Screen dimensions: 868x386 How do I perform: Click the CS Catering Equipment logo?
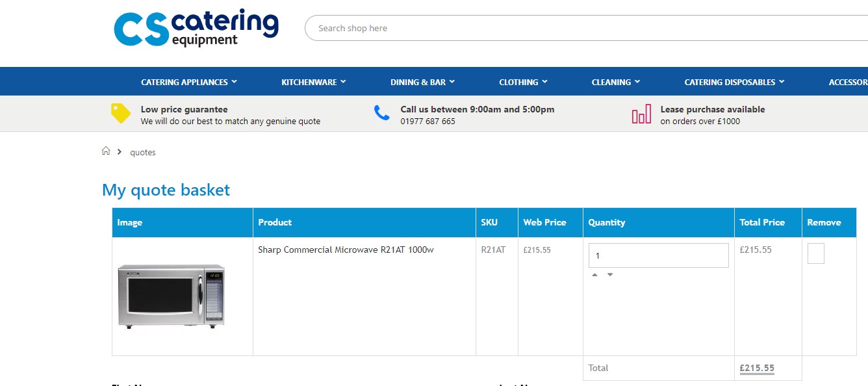[x=196, y=29]
